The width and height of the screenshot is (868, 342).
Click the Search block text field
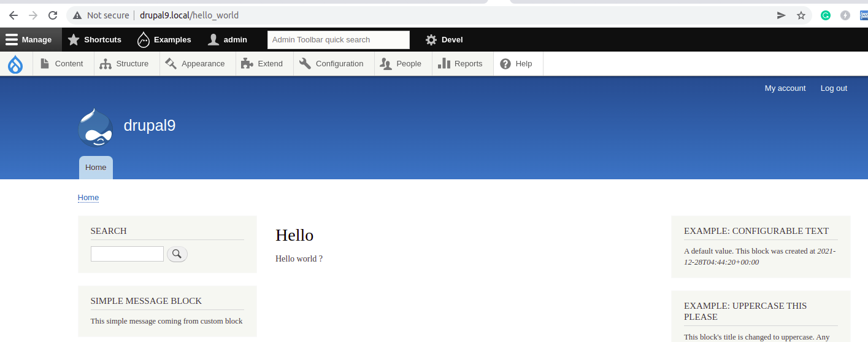pos(127,254)
